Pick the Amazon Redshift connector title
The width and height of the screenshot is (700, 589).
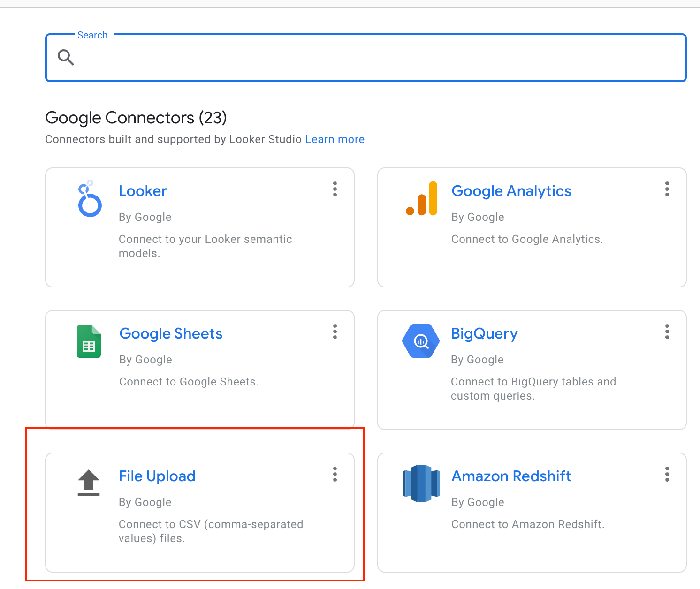coord(511,476)
